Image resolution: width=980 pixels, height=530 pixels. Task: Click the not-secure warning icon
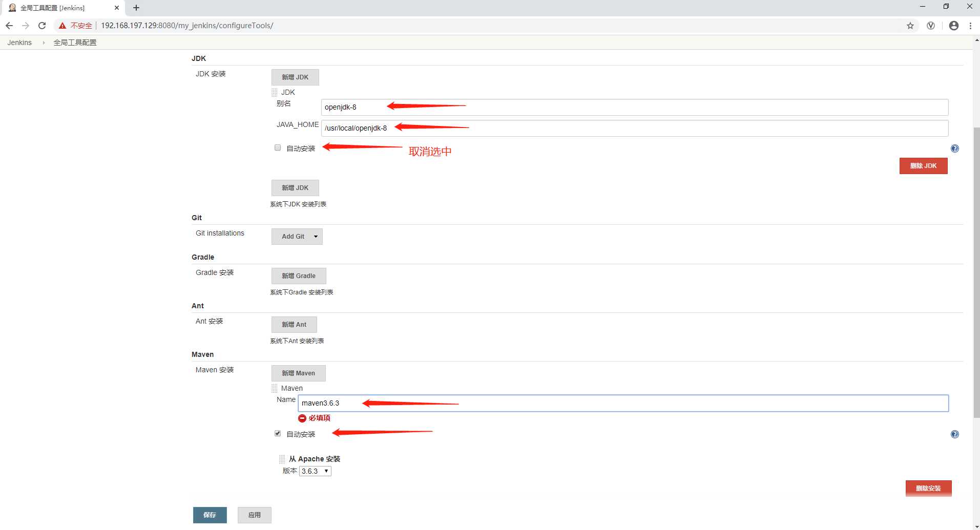(62, 26)
